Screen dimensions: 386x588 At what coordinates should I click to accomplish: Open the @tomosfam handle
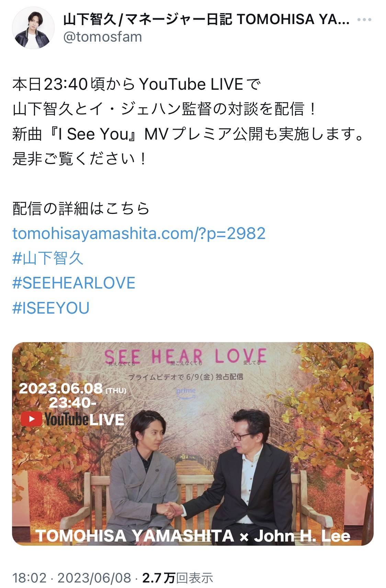102,37
